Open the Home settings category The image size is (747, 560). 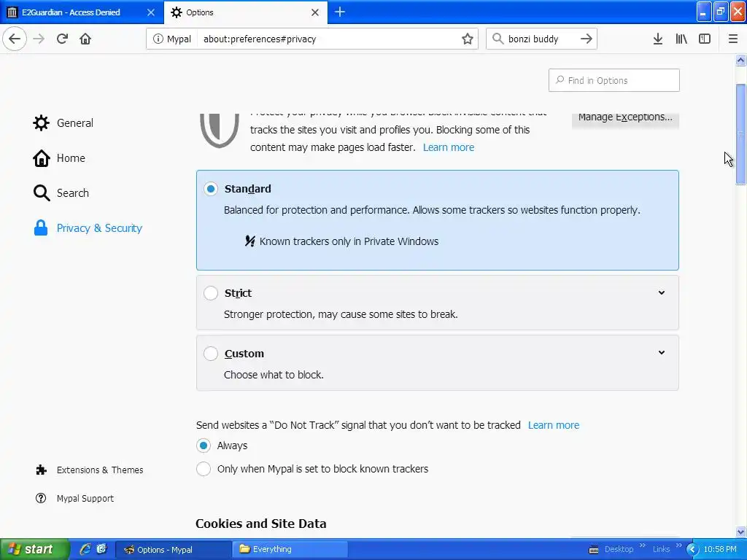point(59,158)
